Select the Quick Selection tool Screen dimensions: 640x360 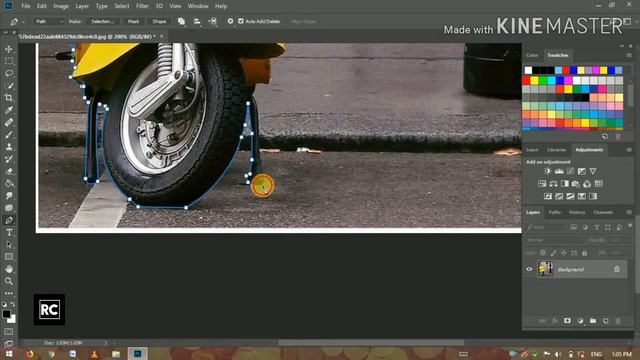[9, 86]
